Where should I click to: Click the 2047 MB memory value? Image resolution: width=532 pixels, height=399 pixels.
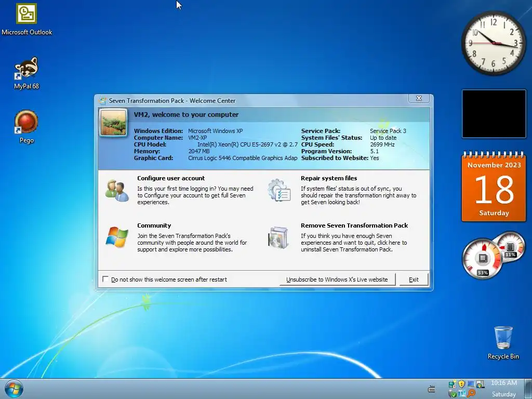(199, 151)
